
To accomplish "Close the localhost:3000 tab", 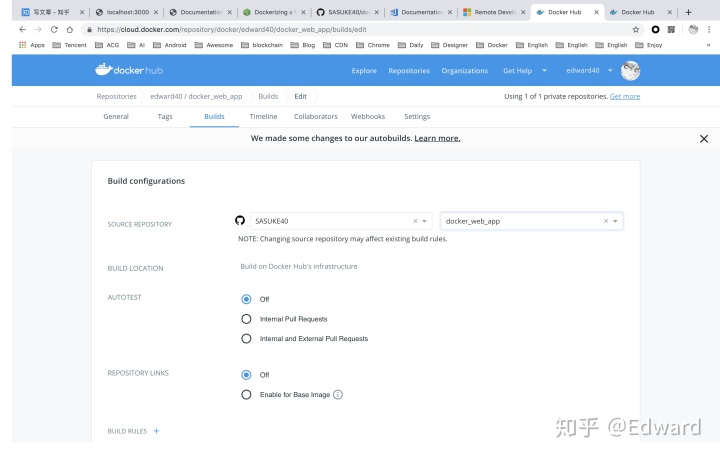I will 156,12.
